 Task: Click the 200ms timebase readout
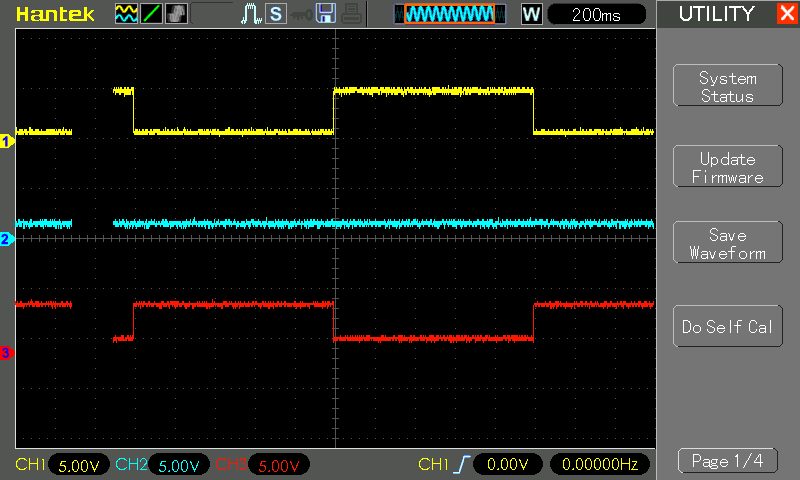(597, 14)
